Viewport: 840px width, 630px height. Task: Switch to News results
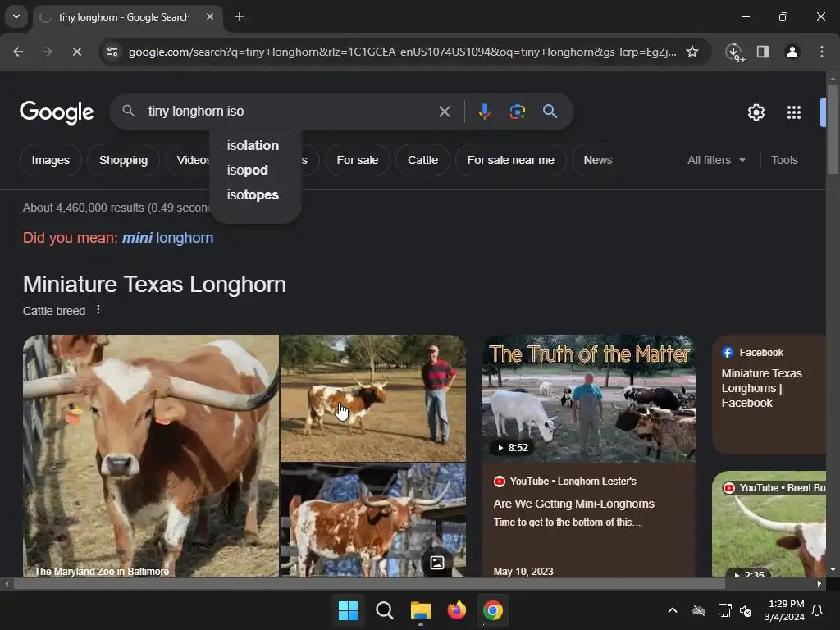click(x=598, y=160)
